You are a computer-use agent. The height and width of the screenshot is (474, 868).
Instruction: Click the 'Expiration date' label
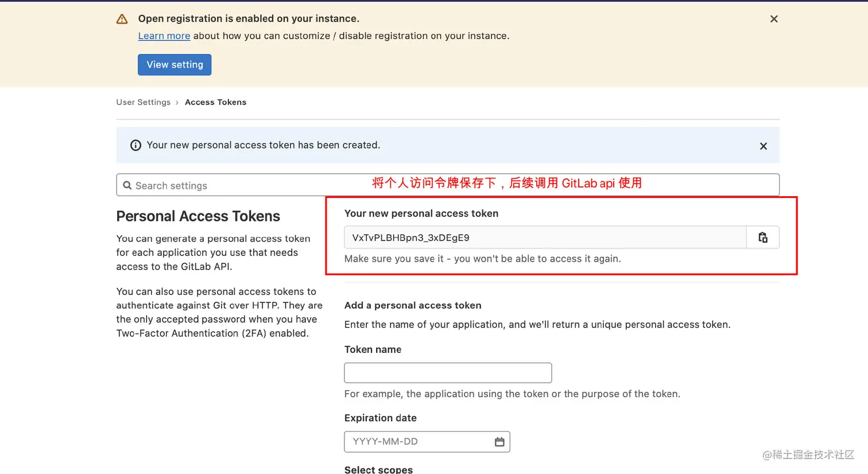(x=381, y=418)
